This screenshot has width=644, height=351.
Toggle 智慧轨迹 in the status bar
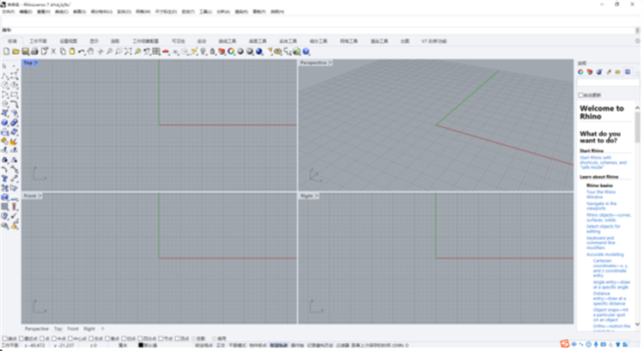click(278, 345)
